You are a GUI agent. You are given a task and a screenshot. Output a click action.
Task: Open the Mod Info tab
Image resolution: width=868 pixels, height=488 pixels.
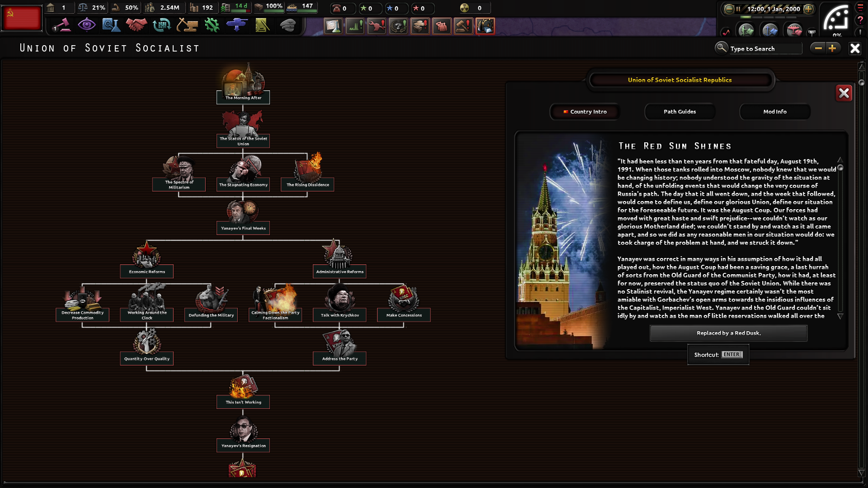coord(774,112)
